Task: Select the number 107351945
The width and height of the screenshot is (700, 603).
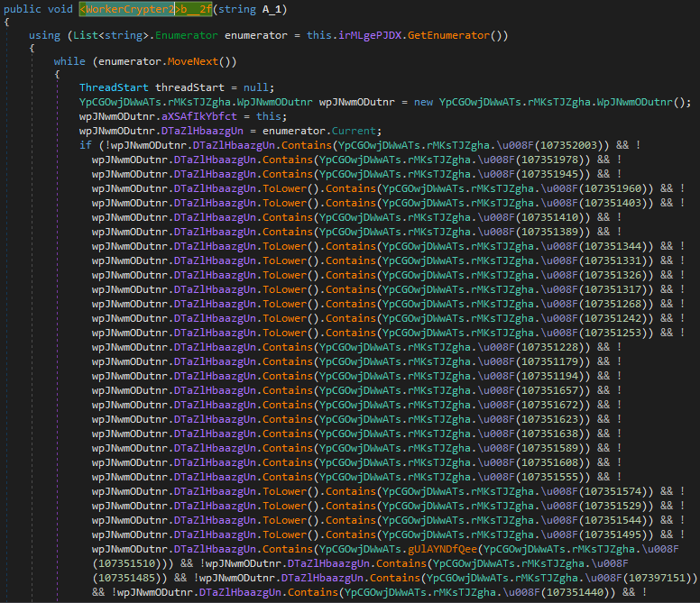Action: pos(550,174)
